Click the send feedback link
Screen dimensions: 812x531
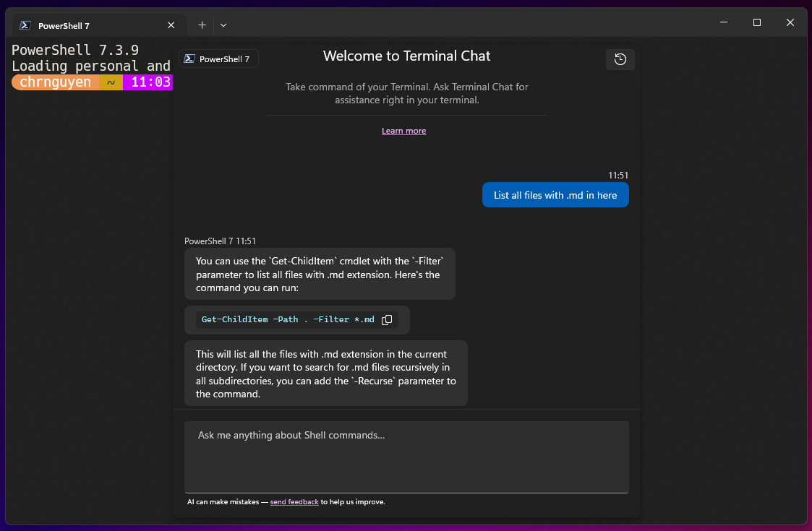click(294, 501)
